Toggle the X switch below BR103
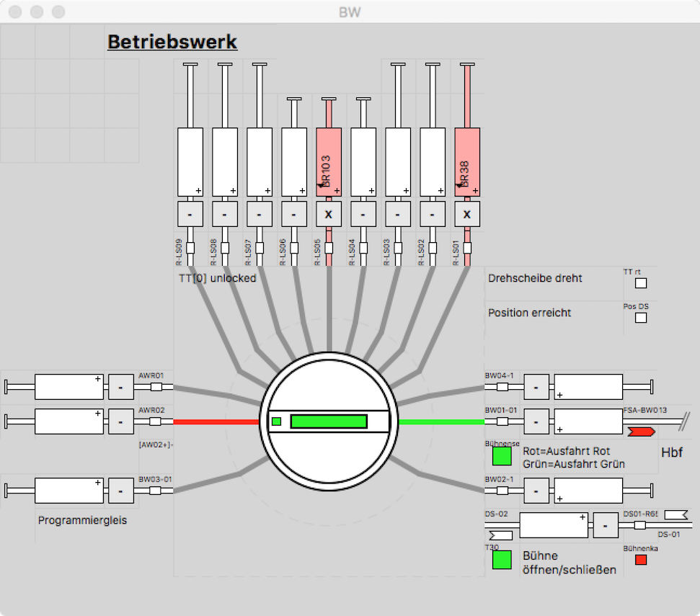Viewport: 700px width, 616px height. coord(329,214)
